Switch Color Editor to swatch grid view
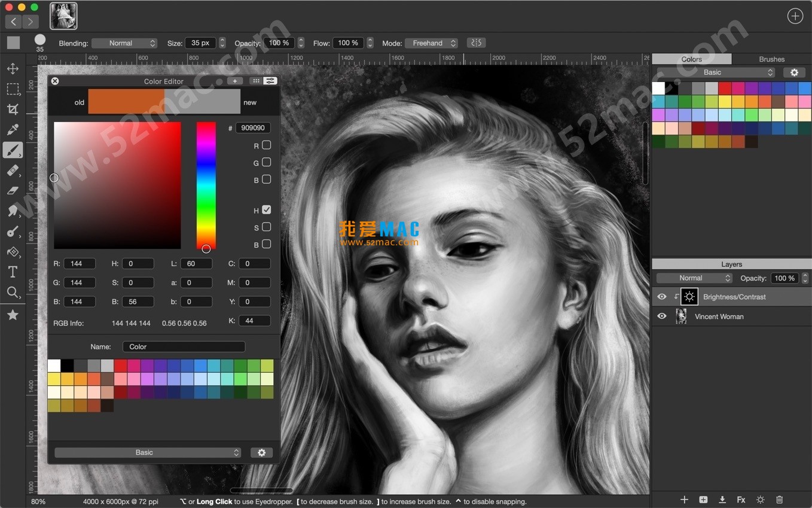 click(x=256, y=81)
